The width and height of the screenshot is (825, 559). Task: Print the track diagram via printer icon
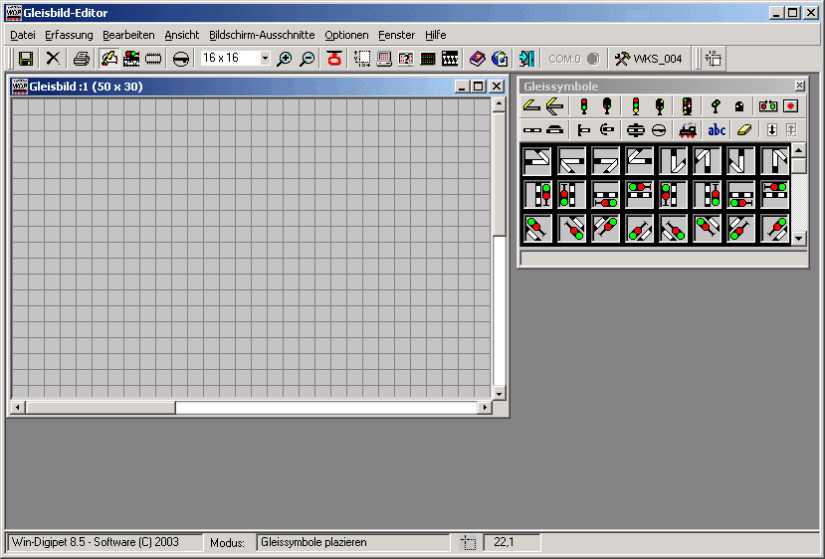81,58
